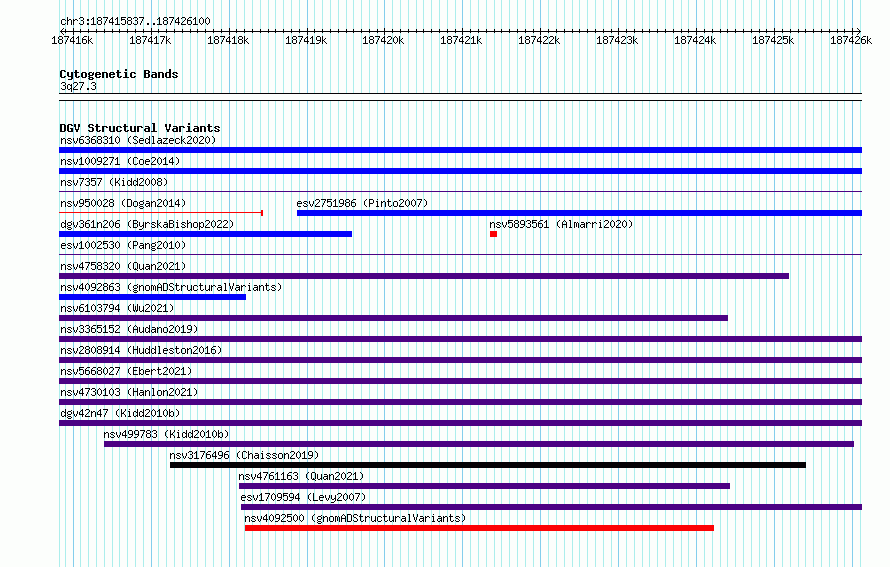Image resolution: width=890 pixels, height=567 pixels.
Task: Select the purple bar under nsv3365152
Action: tap(460, 339)
